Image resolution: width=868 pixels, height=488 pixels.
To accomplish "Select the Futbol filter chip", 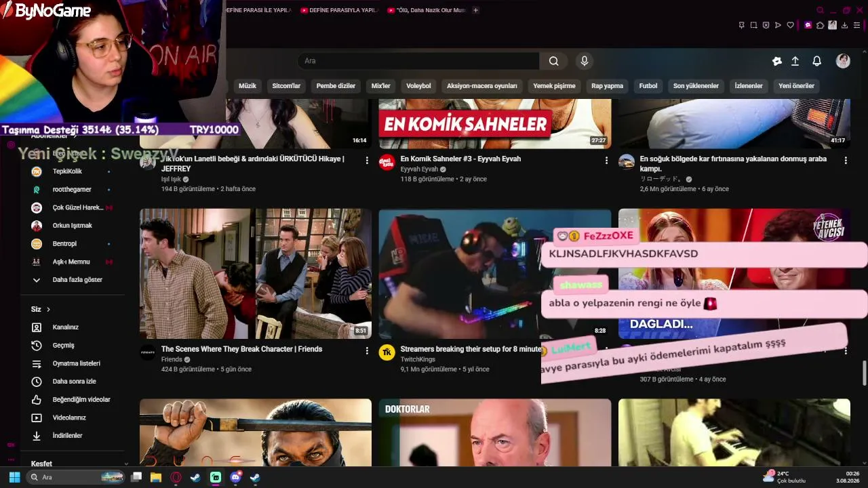I will [648, 86].
